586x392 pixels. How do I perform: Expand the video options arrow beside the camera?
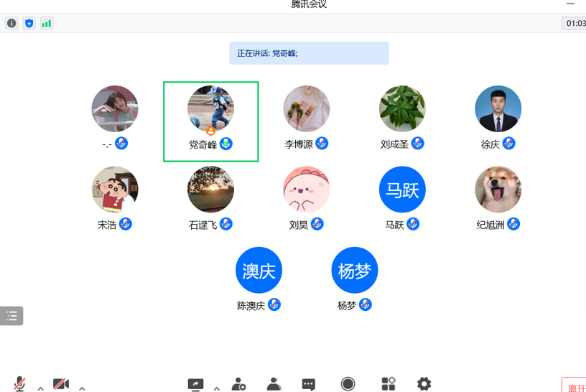coord(82,388)
